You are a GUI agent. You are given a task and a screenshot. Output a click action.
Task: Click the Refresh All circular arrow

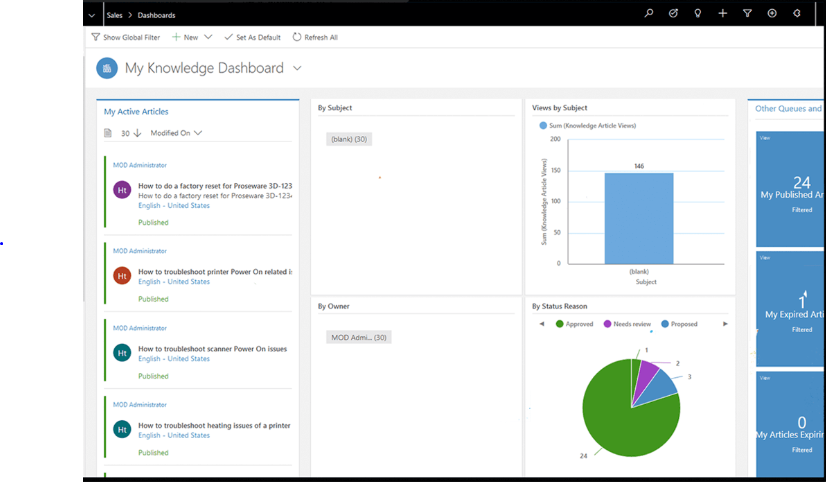point(297,37)
